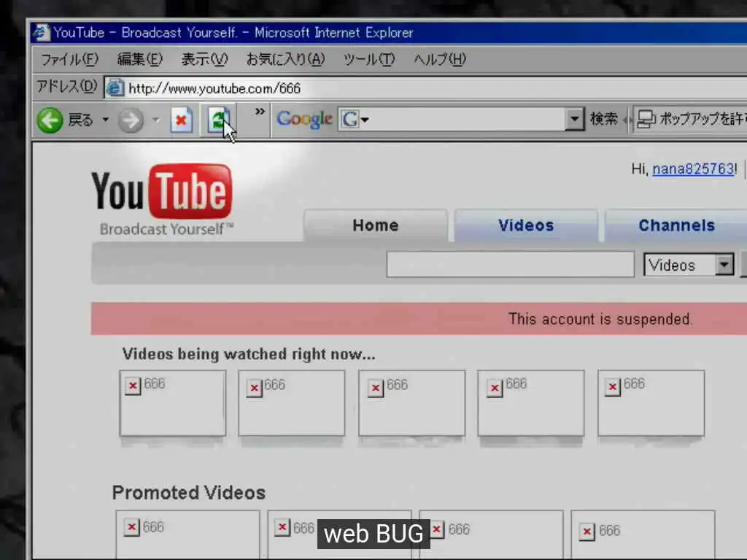Click the grey Forward arrow button
This screenshot has height=560, width=747.
[x=130, y=120]
